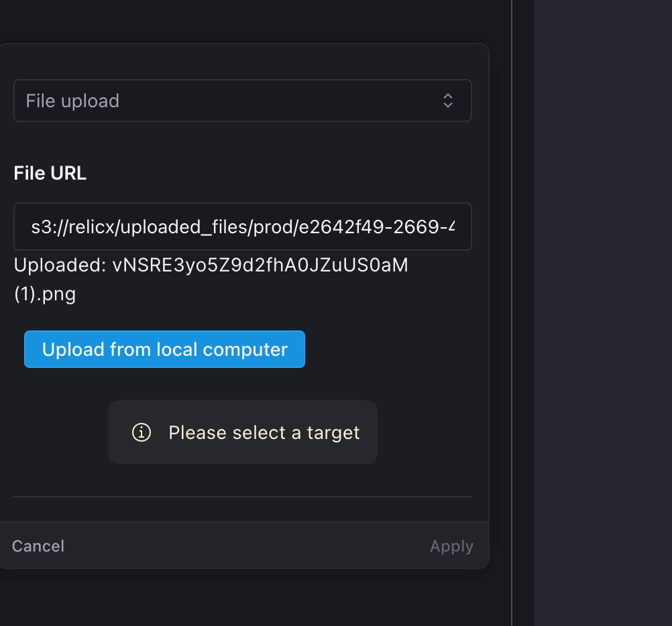Click the disabled Apply button
The image size is (672, 626).
coord(451,546)
